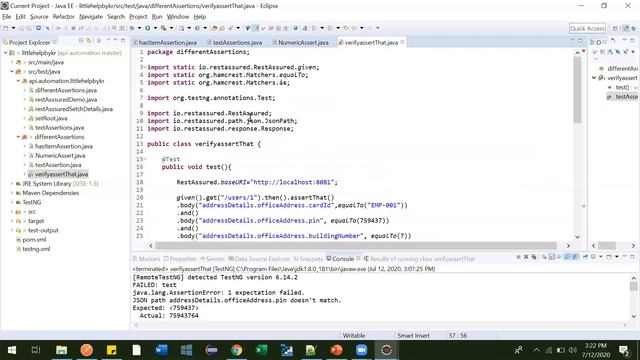Select setRoot.java in Project Explorer
Screen dimensions: 640x360
[51, 118]
